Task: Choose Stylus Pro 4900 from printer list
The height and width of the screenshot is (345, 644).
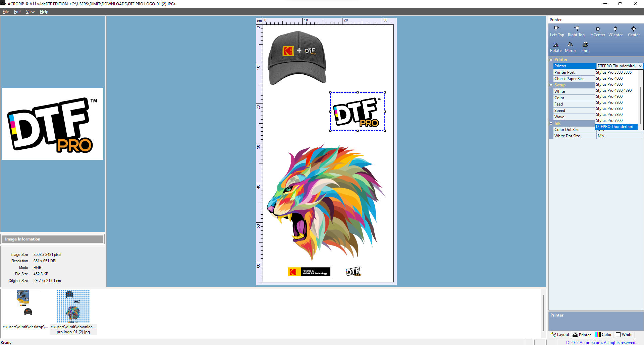Action: pyautogui.click(x=609, y=96)
